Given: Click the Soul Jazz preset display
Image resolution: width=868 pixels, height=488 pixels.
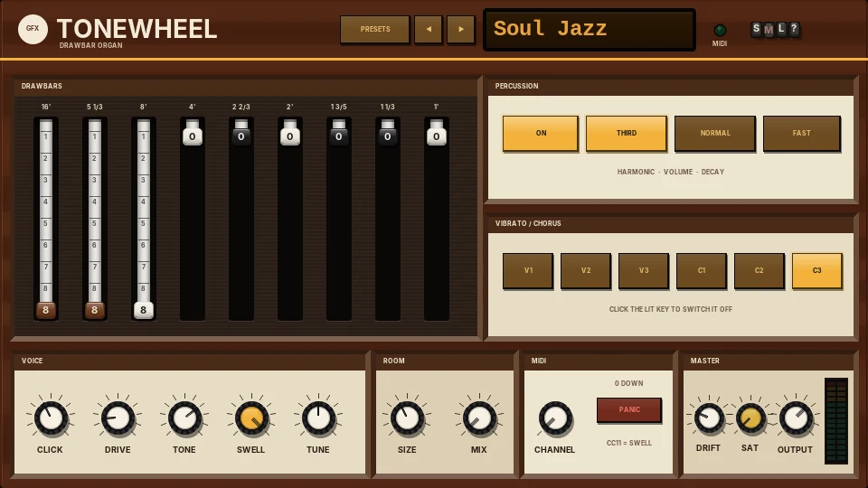Looking at the screenshot, I should click(x=589, y=30).
